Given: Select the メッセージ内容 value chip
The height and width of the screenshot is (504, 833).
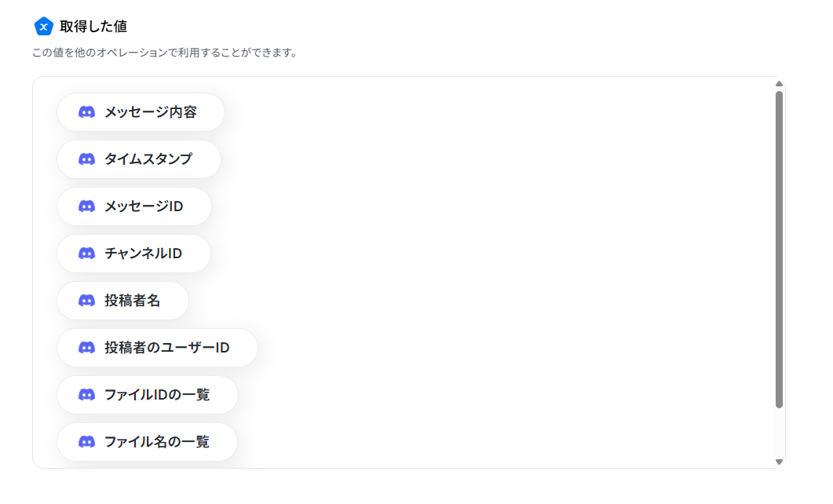Looking at the screenshot, I should point(141,112).
